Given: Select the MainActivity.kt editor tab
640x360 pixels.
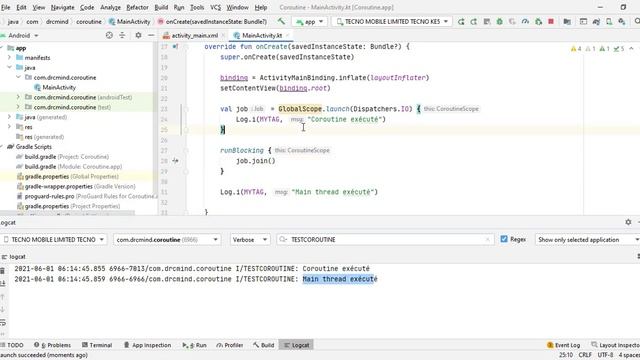Looking at the screenshot, I should [x=262, y=36].
